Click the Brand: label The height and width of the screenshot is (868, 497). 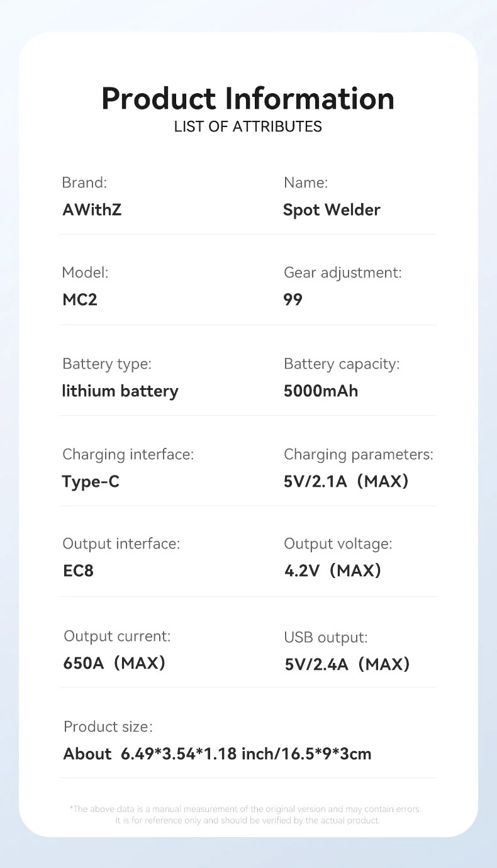pos(84,182)
